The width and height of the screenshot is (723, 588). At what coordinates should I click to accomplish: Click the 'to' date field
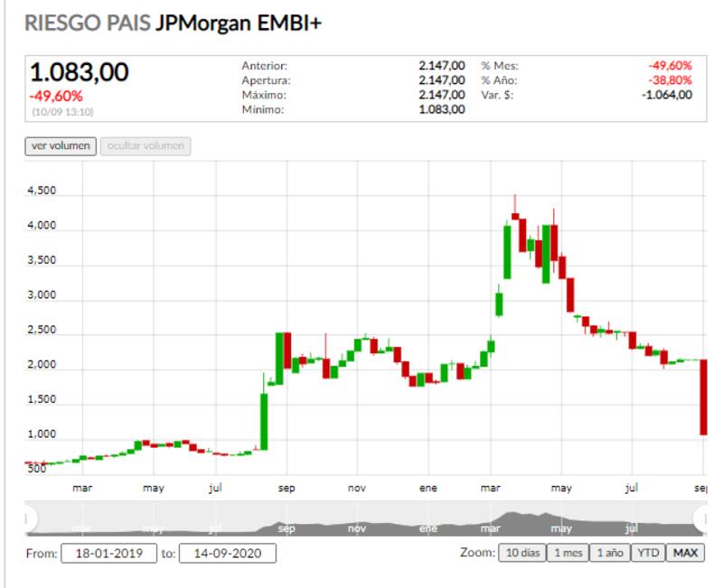pos(227,554)
